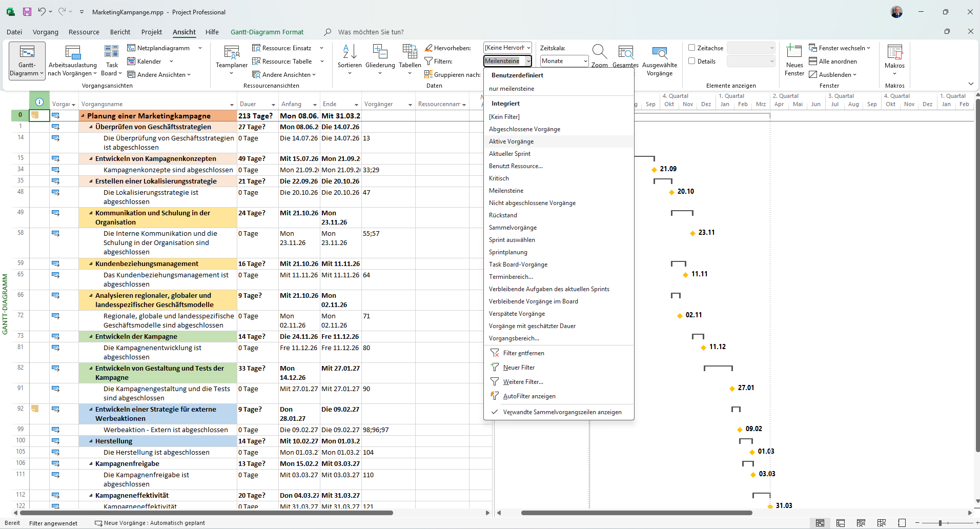
Task: Switch to the Bericht ribbon tab
Action: 120,32
